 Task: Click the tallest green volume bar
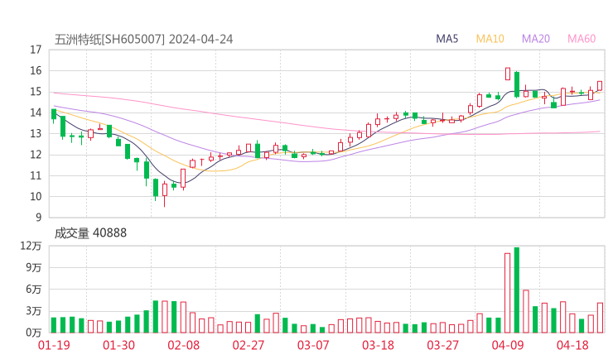(517, 290)
